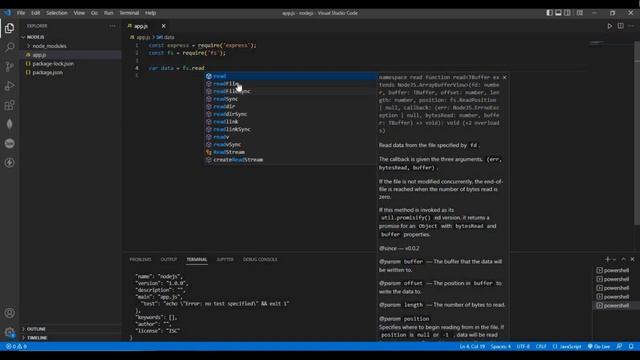Expand the Outline section
The height and width of the screenshot is (360, 640).
coord(36,329)
